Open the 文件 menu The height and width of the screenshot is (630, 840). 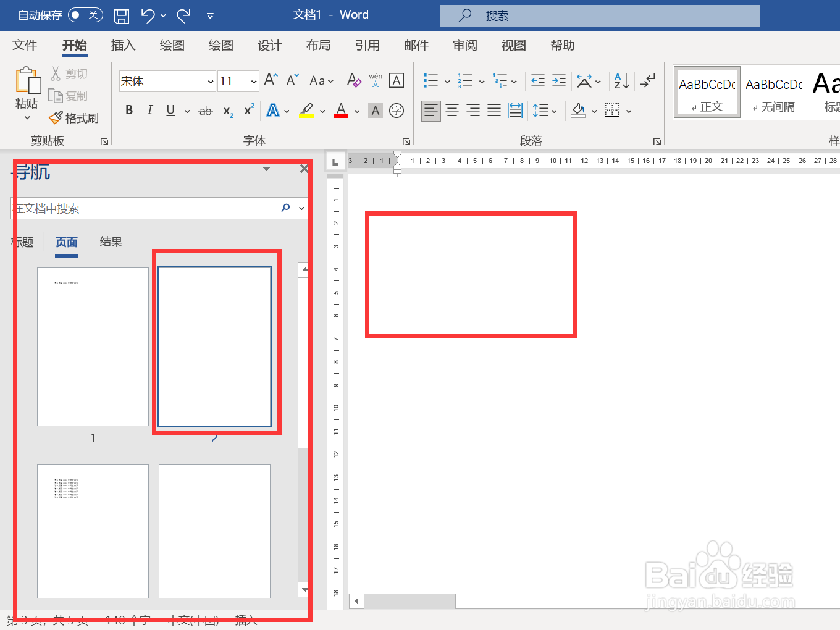[25, 45]
